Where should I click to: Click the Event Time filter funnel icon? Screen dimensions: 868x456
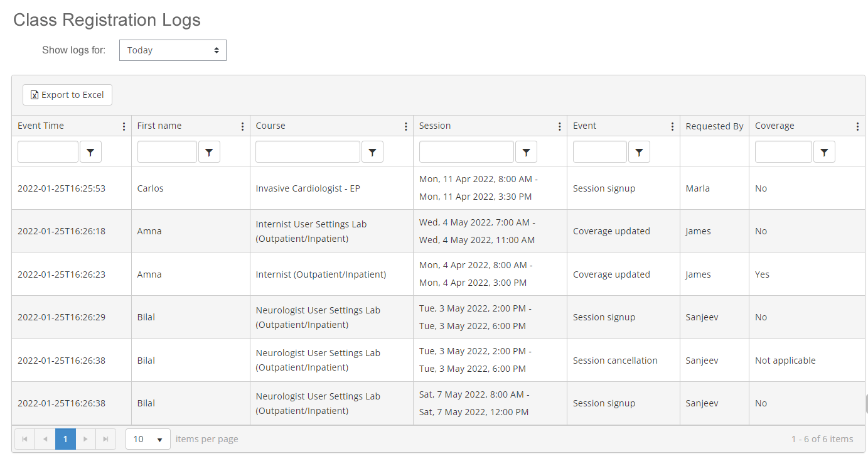(90, 152)
